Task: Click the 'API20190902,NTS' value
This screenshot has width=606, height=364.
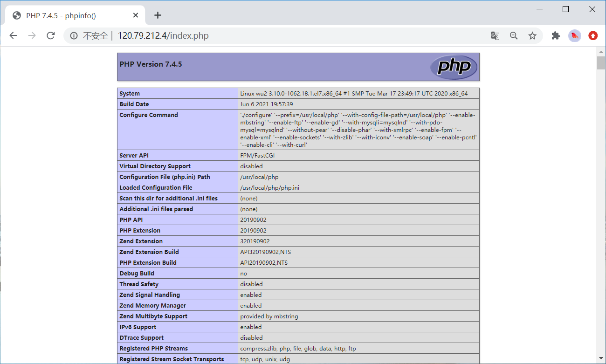Action: [x=264, y=263]
